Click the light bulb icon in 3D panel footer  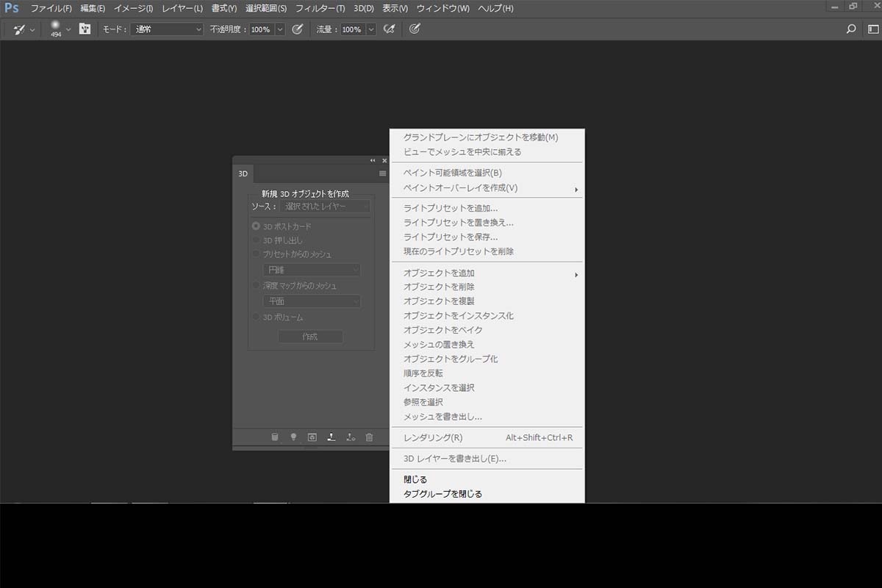coord(293,437)
